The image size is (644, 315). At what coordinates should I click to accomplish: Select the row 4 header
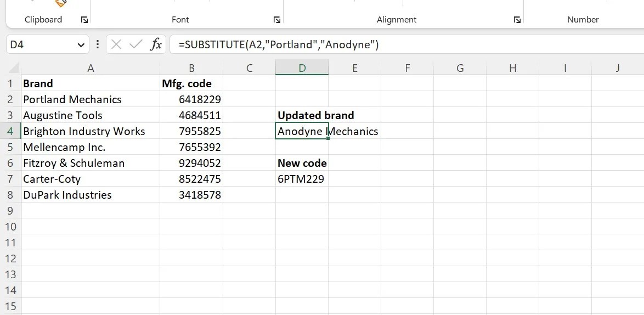(x=10, y=131)
